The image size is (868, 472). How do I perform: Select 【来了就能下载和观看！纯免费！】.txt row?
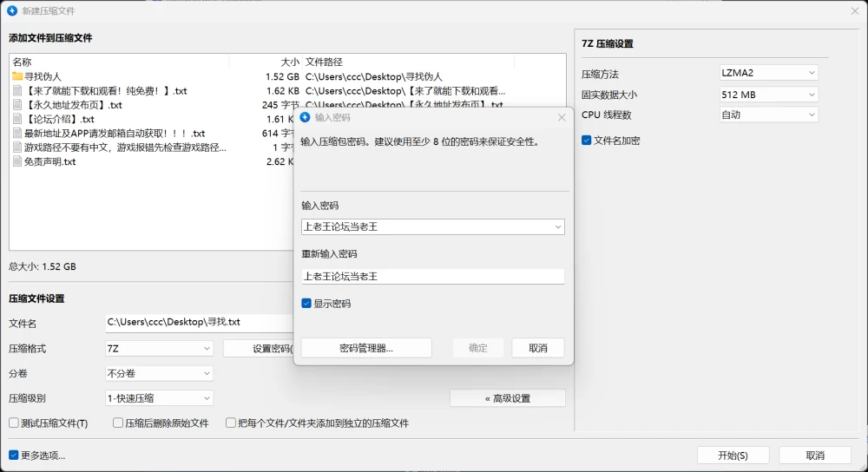click(287, 91)
